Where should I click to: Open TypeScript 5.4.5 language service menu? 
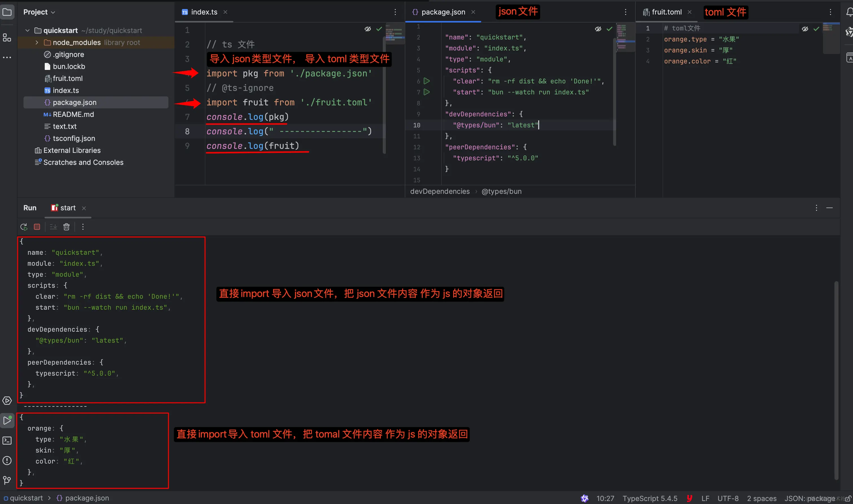point(650,498)
